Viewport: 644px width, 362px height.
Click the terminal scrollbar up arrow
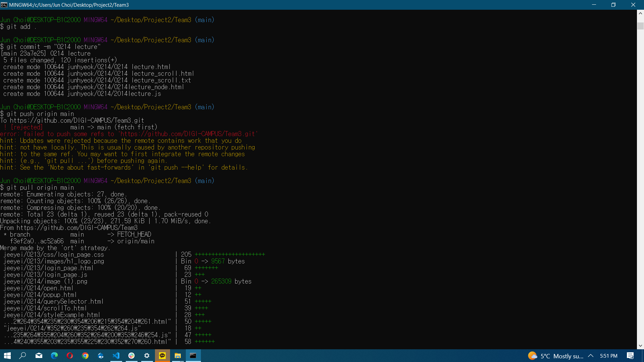[640, 13]
